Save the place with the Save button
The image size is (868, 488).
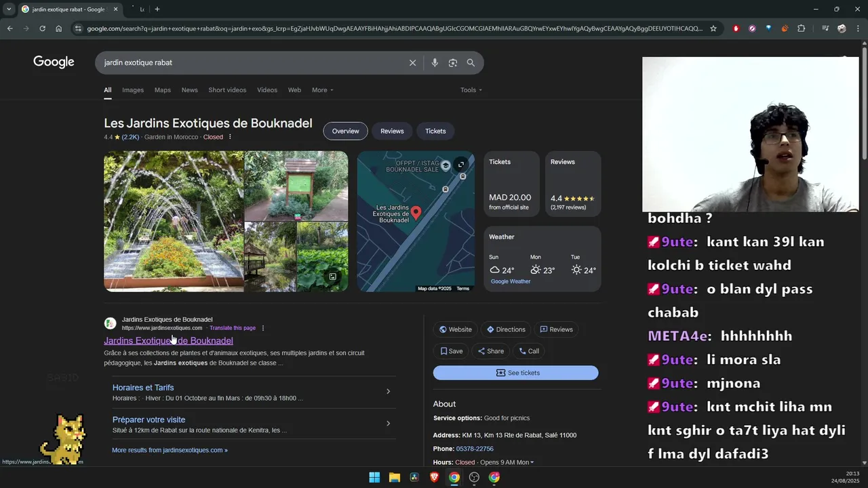click(x=452, y=351)
